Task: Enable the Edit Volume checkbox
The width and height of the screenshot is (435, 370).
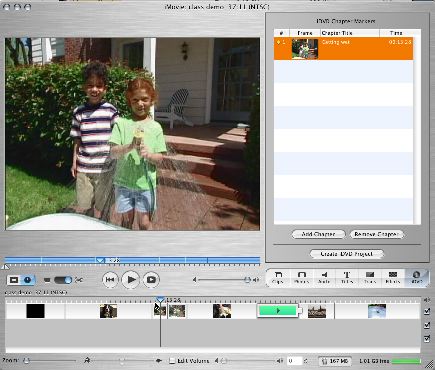Action: pos(172,361)
